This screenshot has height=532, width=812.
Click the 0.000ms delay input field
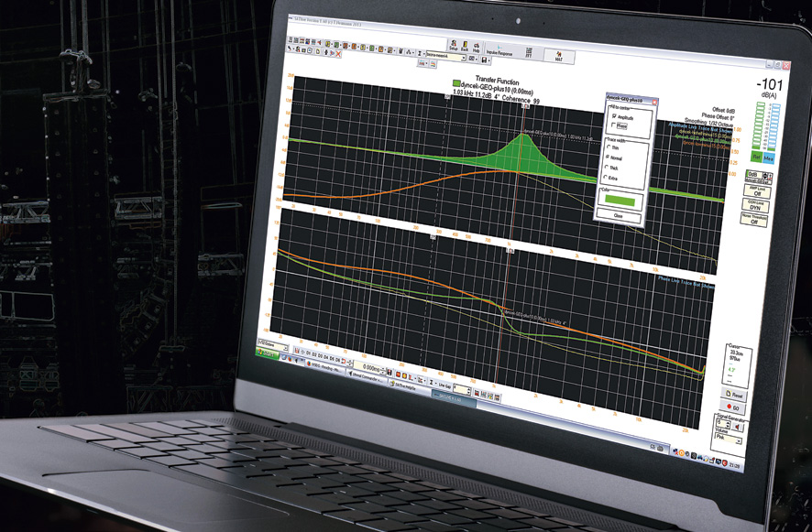[368, 367]
